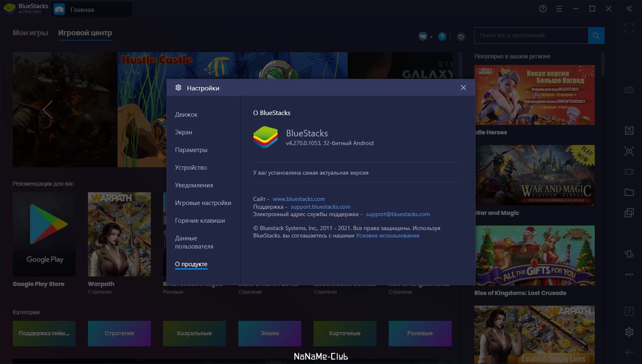This screenshot has width=642, height=364.
Task: Open War and Magic banner
Action: (x=534, y=175)
